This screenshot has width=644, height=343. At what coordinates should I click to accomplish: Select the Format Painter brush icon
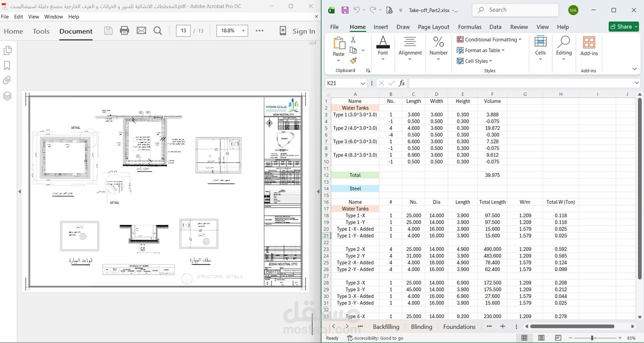353,61
